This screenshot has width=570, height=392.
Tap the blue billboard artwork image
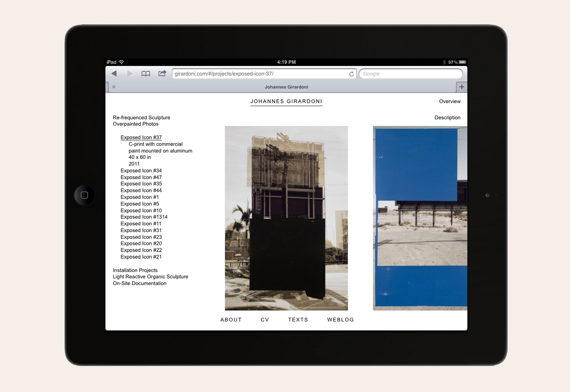(x=420, y=218)
